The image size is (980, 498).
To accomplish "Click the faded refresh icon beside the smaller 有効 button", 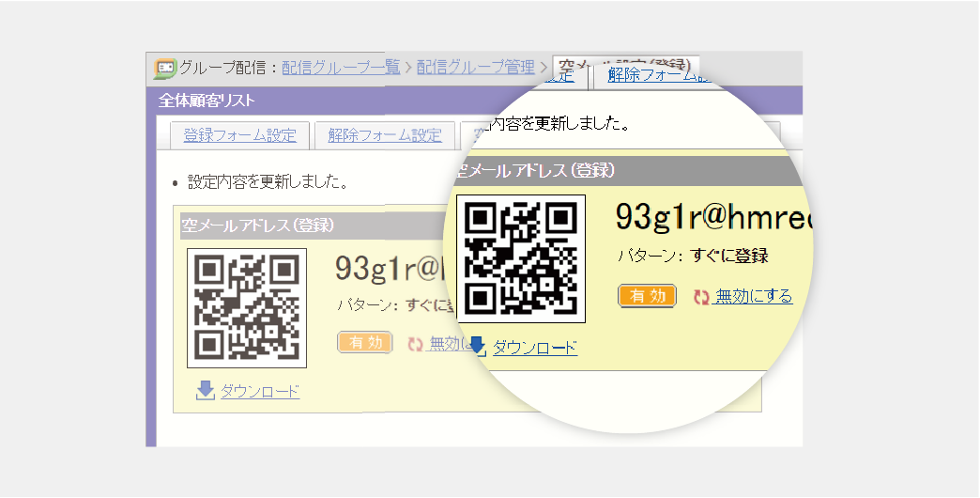I will click(415, 344).
